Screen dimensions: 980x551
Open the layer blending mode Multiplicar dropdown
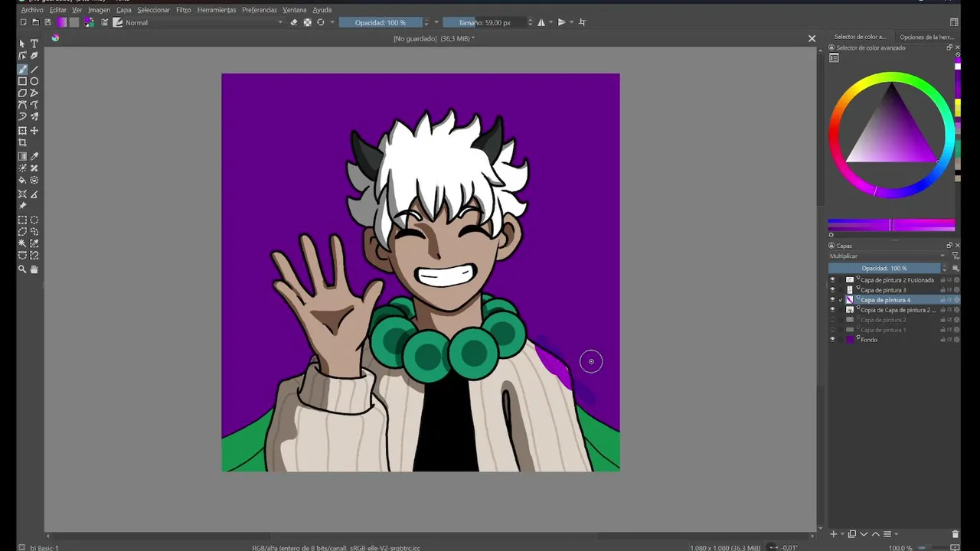coord(887,256)
